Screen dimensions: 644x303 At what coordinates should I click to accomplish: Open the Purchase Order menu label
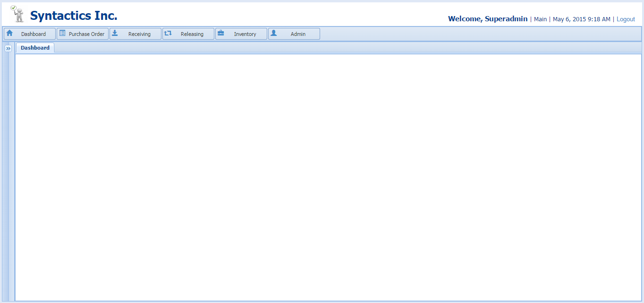click(x=86, y=34)
